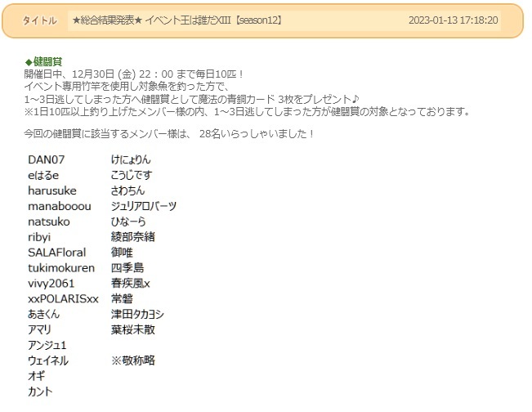Click the member name ジュリアロバーツ
The image size is (532, 412).
coord(144,206)
